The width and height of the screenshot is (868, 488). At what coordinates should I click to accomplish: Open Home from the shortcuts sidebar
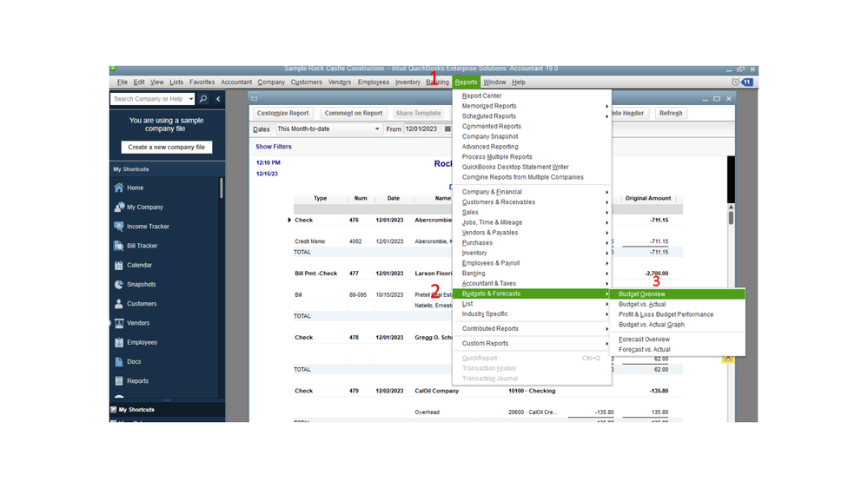click(135, 188)
